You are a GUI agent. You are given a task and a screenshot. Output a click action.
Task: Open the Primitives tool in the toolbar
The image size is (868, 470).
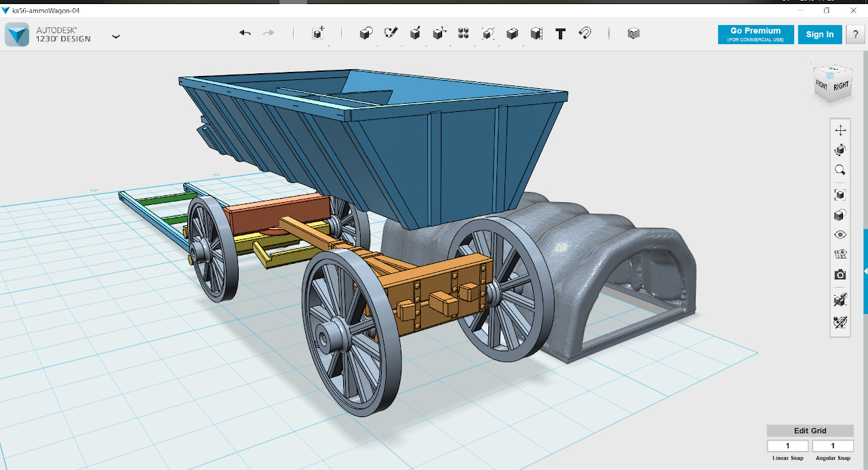(x=366, y=33)
